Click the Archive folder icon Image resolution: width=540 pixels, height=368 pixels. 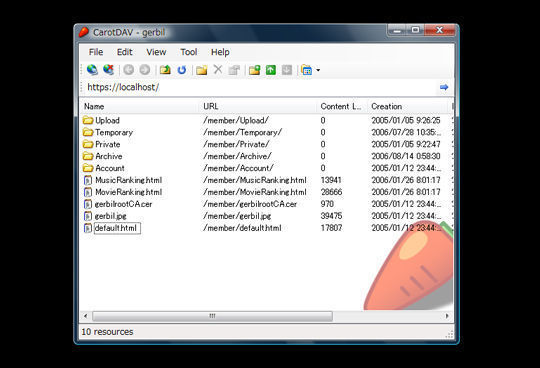tap(88, 156)
